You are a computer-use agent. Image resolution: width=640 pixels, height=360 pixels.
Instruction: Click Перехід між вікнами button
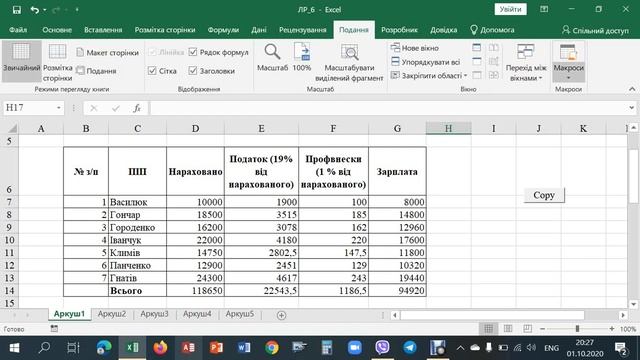tap(526, 62)
